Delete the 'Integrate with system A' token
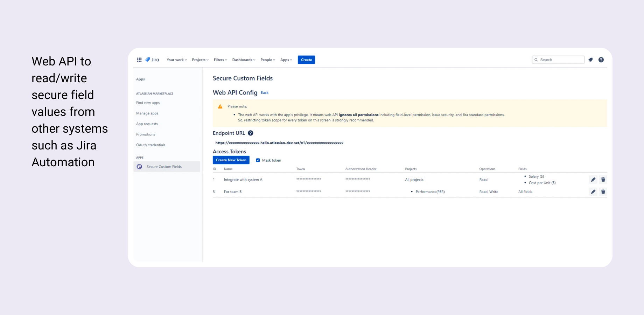 (x=603, y=179)
